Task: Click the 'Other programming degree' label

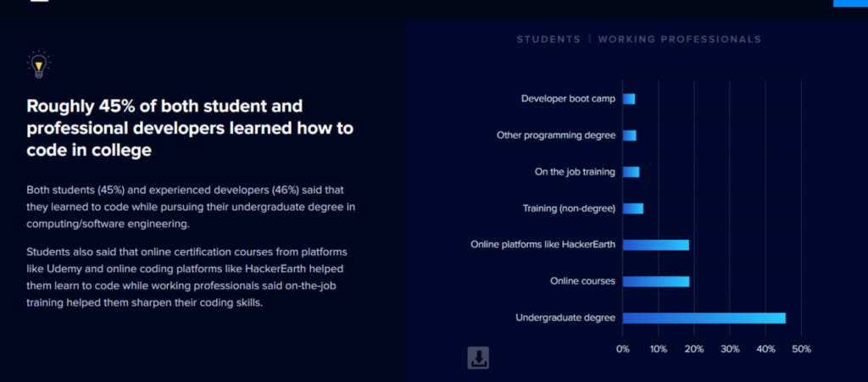Action: click(556, 136)
